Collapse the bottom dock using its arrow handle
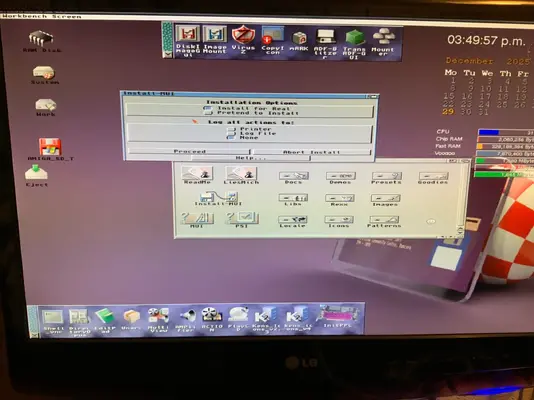Viewport: 534px width, 400px height. tap(33, 334)
